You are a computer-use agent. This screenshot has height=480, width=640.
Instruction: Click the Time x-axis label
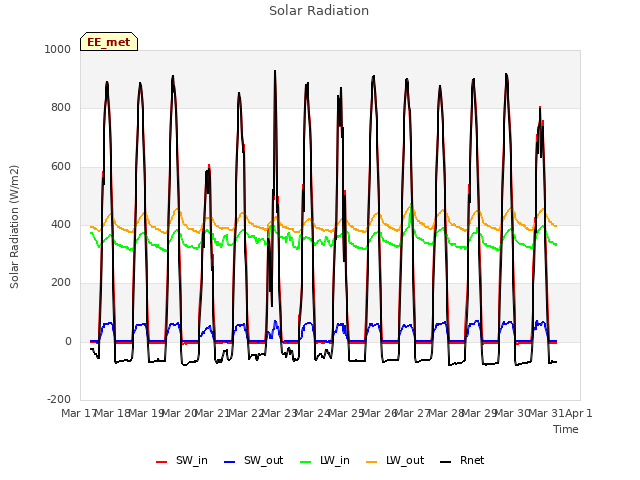[566, 429]
